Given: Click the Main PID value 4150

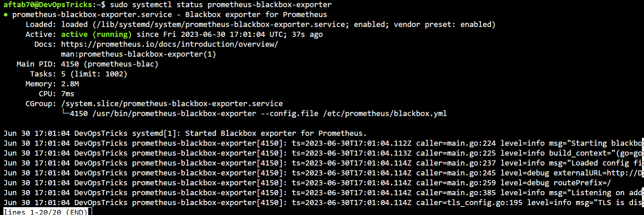Looking at the screenshot, I should [x=70, y=64].
